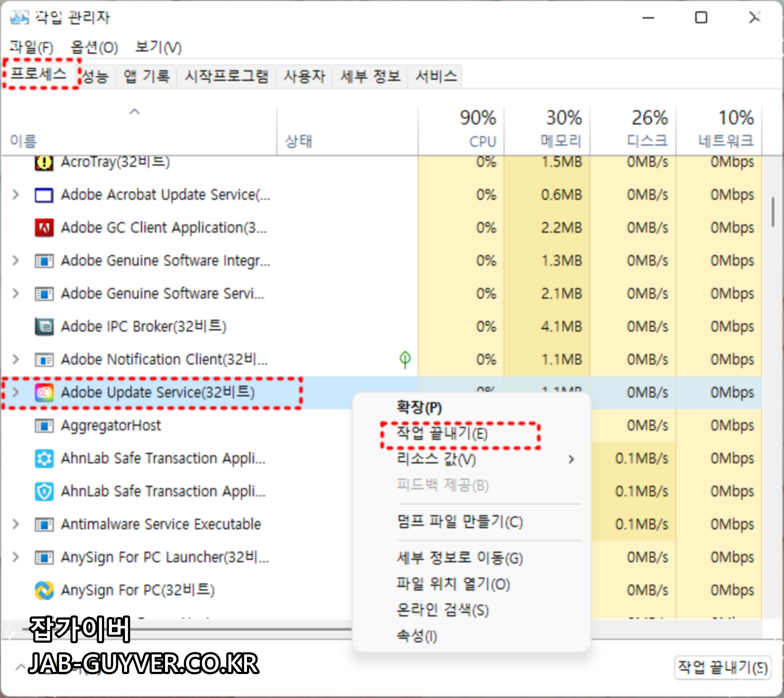This screenshot has width=784, height=698.
Task: Sort by the 네트워크 column header
Action: 719,130
